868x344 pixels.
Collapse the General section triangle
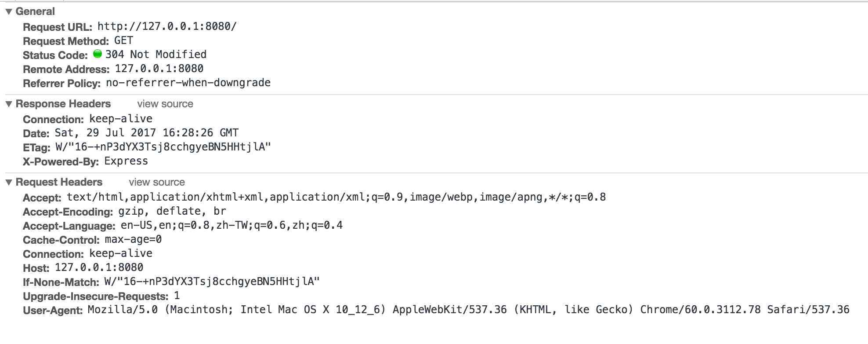coord(9,12)
